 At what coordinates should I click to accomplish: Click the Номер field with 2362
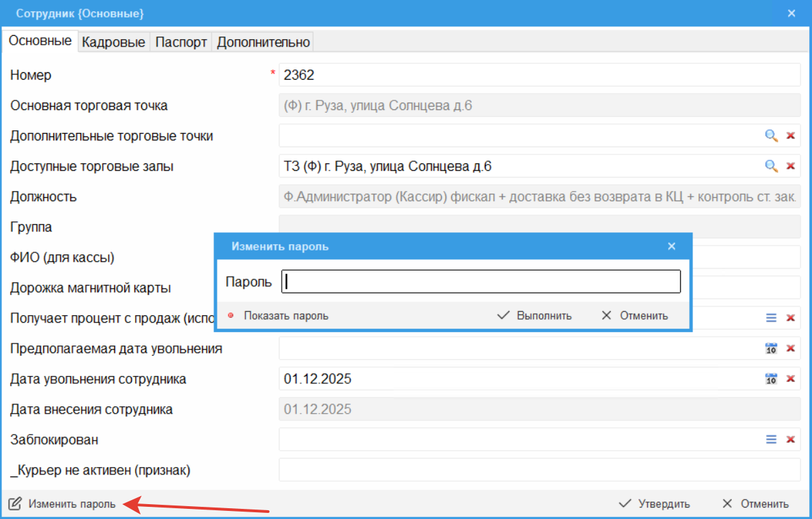(538, 75)
